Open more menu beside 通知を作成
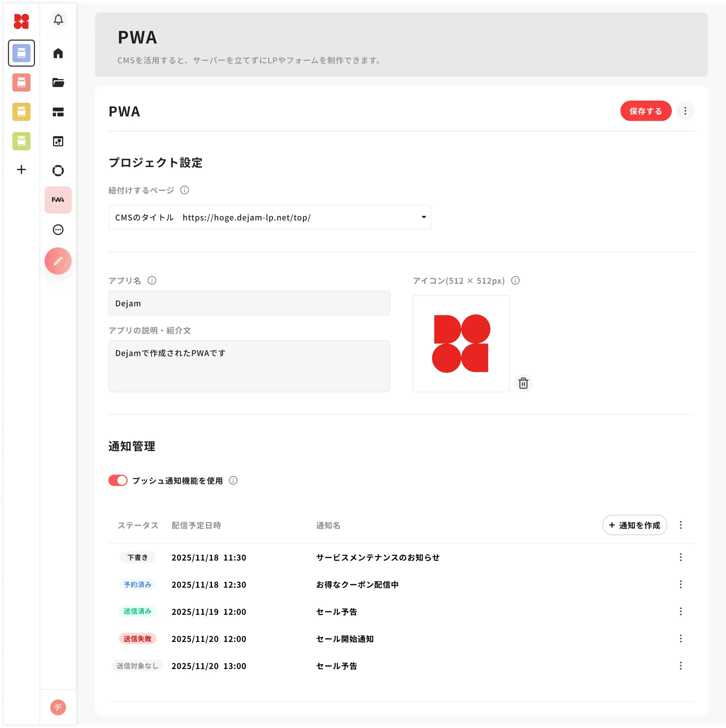 click(680, 525)
